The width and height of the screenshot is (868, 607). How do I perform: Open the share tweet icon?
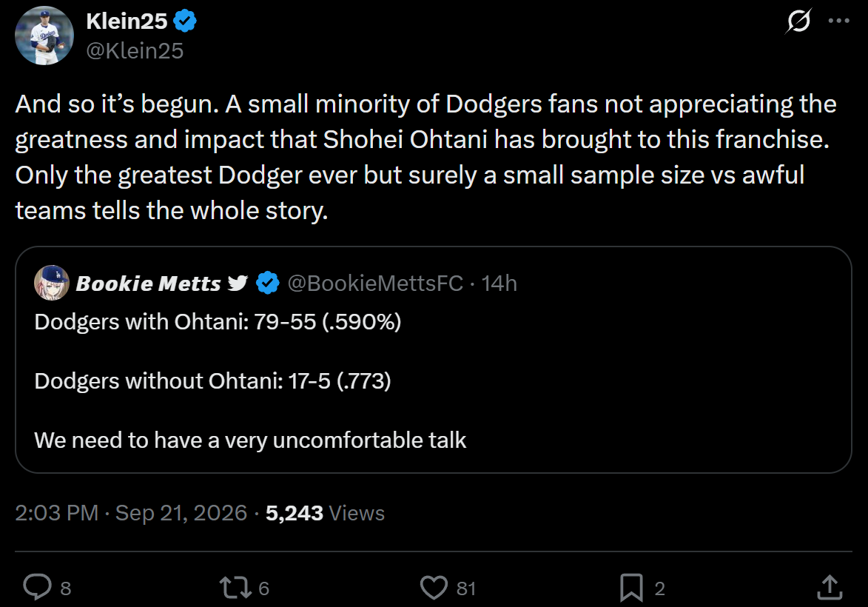click(x=830, y=587)
